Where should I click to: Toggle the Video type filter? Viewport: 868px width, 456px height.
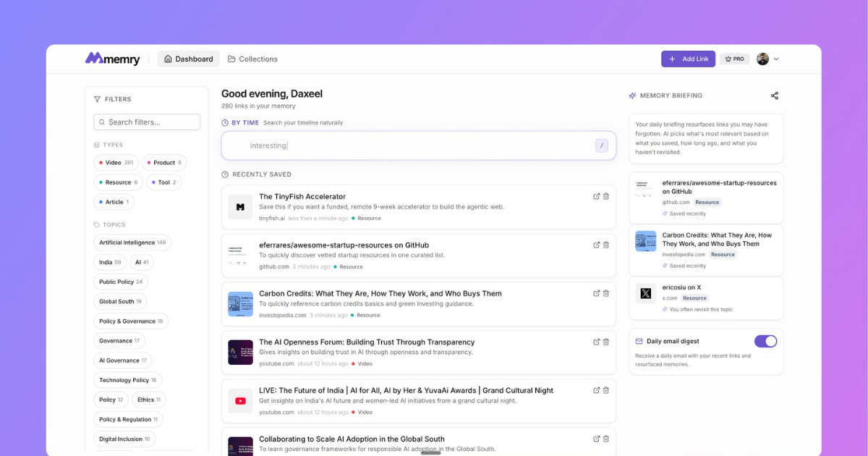click(116, 163)
